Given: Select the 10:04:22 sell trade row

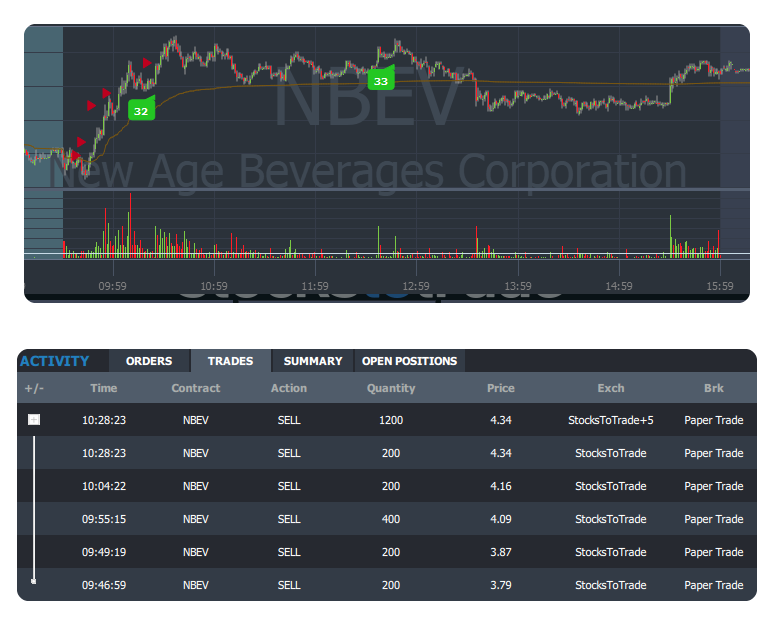Looking at the screenshot, I should [390, 486].
